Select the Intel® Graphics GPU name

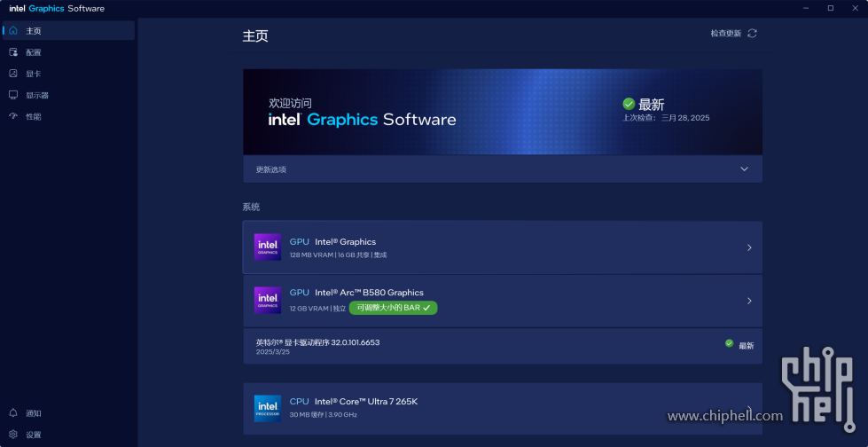click(x=346, y=241)
